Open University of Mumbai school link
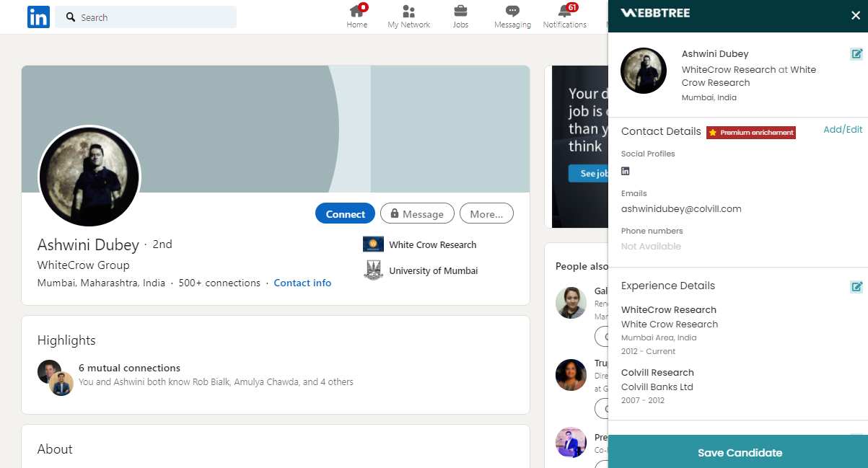This screenshot has width=868, height=468. [x=433, y=270]
